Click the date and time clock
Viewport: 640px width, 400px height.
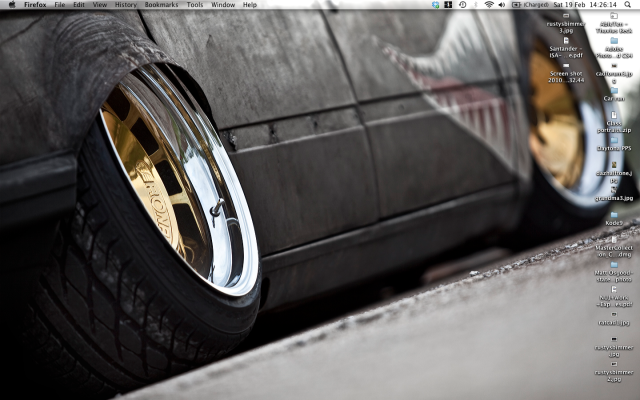tap(584, 4)
